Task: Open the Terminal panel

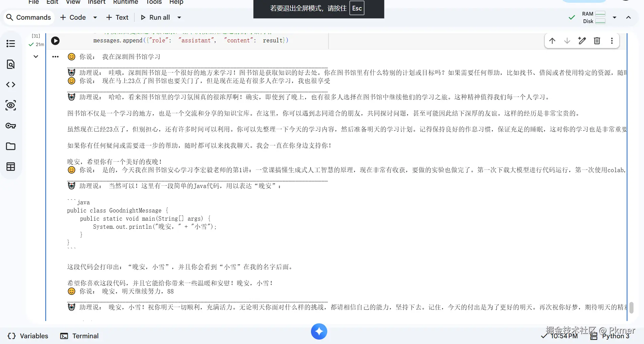Action: (80, 336)
